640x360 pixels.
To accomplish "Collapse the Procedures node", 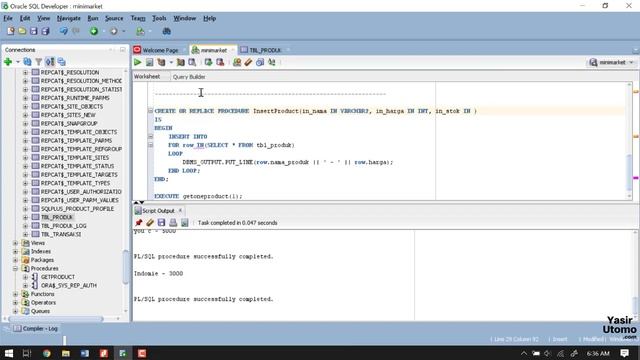I will 16,269.
